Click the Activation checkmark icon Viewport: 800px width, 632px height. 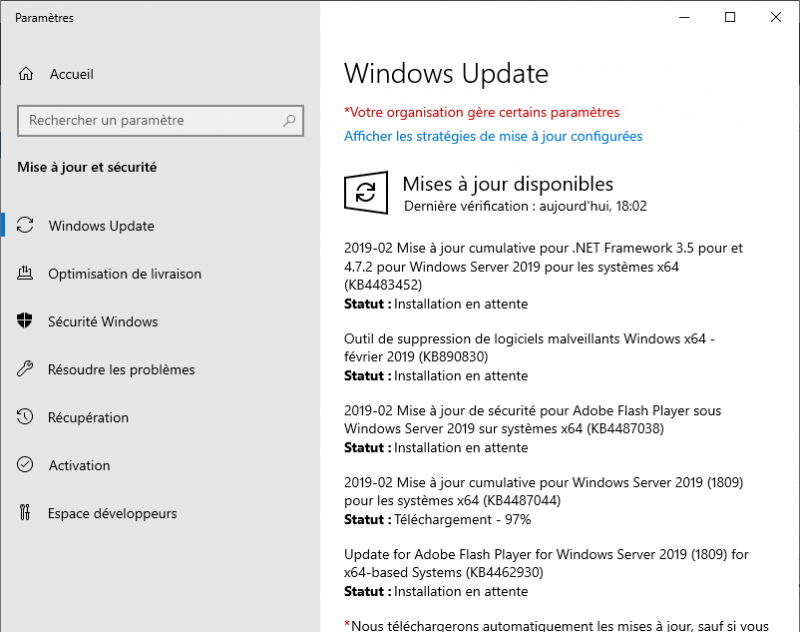coord(28,465)
